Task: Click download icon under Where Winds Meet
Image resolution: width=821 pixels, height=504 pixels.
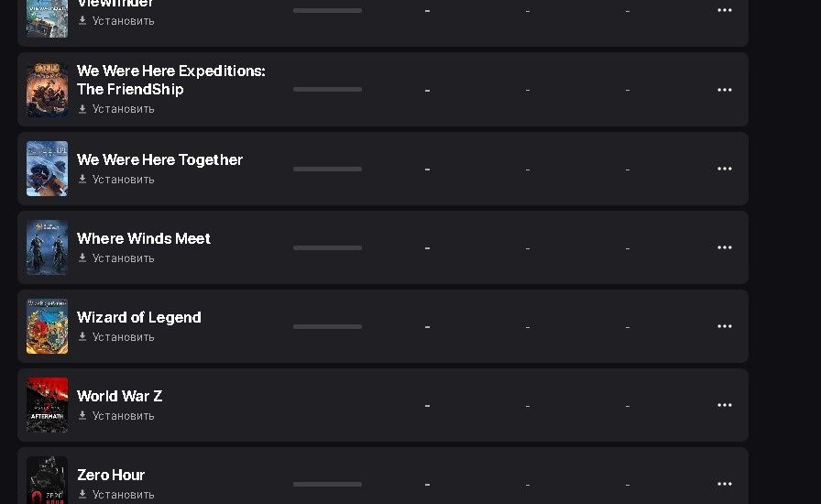Action: click(82, 258)
